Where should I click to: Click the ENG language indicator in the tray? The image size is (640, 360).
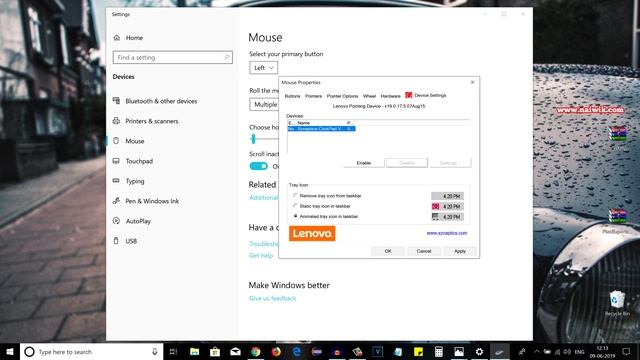(x=580, y=352)
